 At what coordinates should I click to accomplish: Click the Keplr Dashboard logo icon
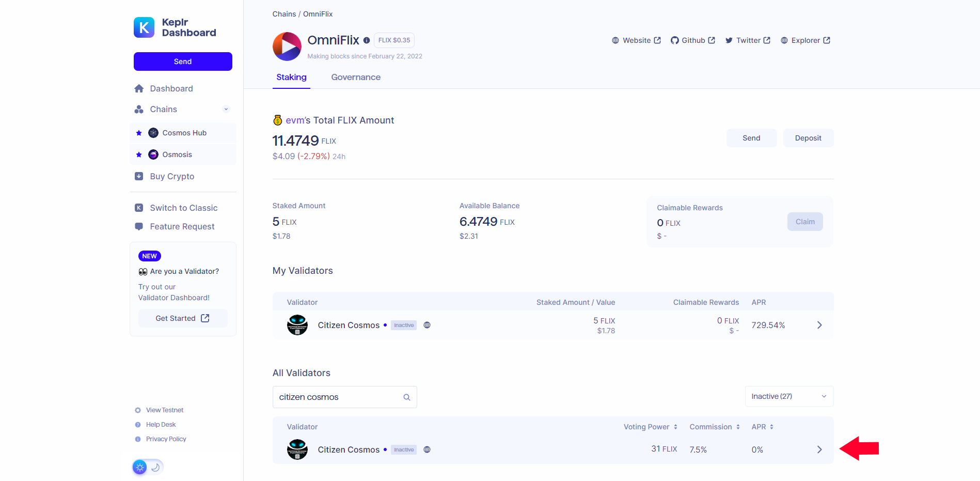(x=144, y=27)
